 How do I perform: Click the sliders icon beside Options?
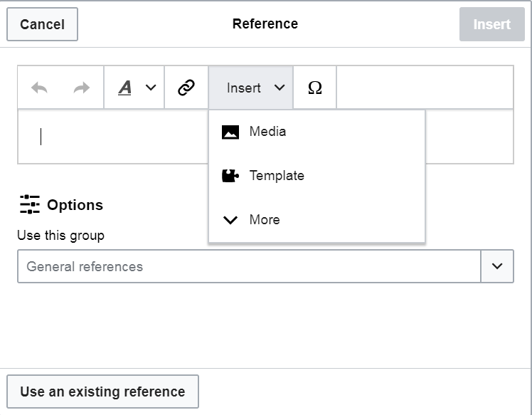coord(30,204)
